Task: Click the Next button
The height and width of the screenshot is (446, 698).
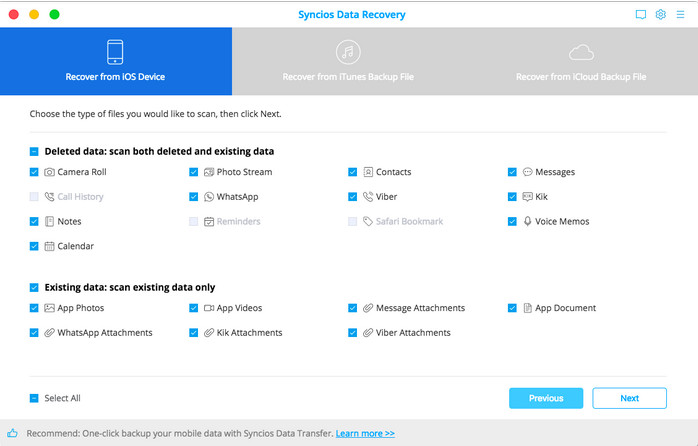Action: tap(629, 398)
